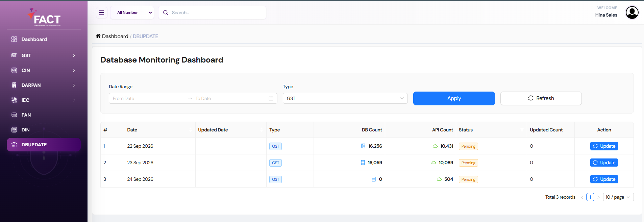Click the Refresh button
Screen dimensions: 644x222
click(541, 98)
